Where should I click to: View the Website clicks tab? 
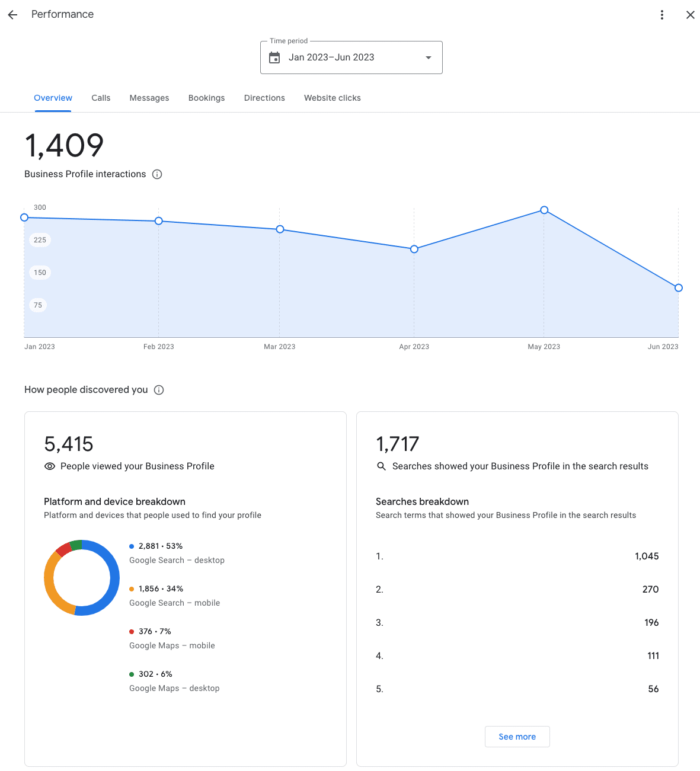click(x=333, y=98)
